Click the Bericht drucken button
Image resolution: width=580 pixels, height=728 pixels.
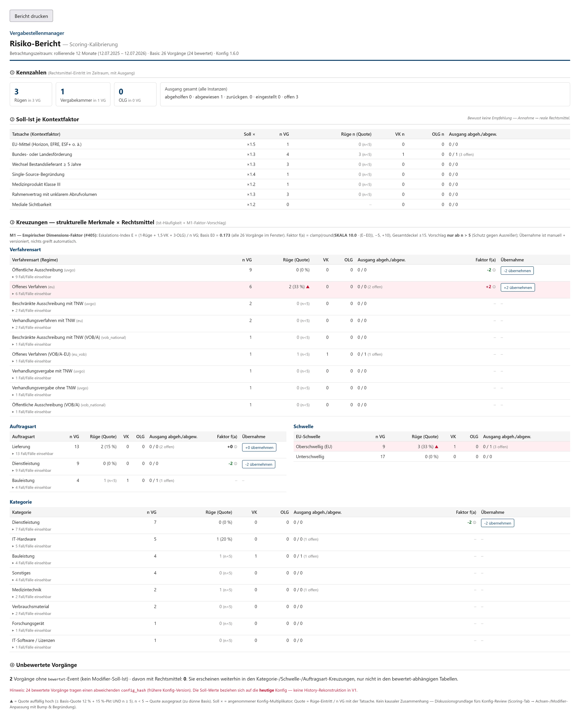click(x=31, y=16)
